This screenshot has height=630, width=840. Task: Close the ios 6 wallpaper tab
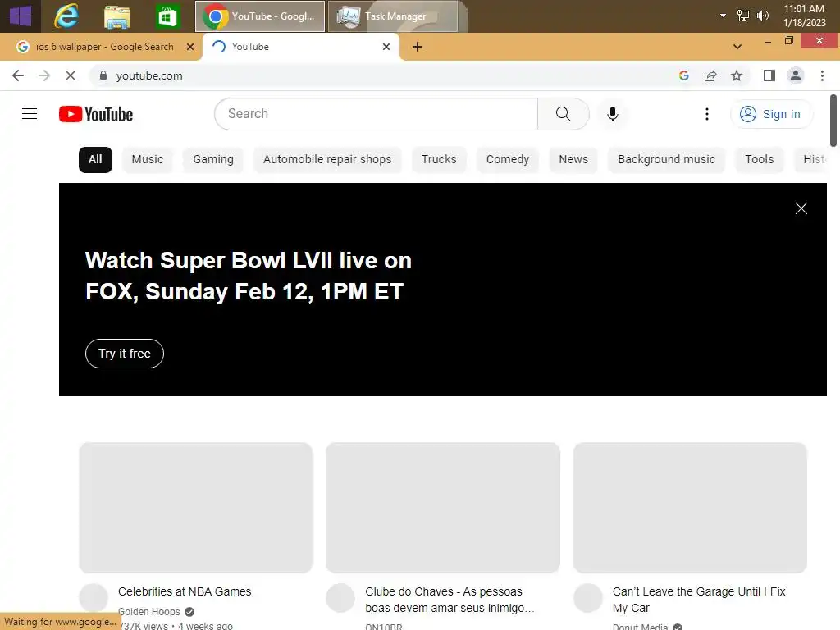(189, 47)
